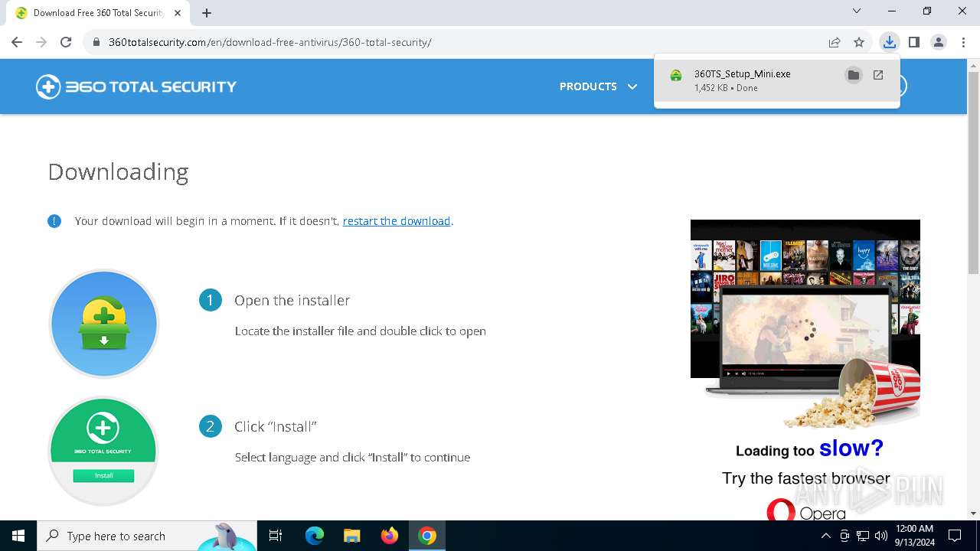Launch Microsoft Edge from taskbar

coord(315,536)
